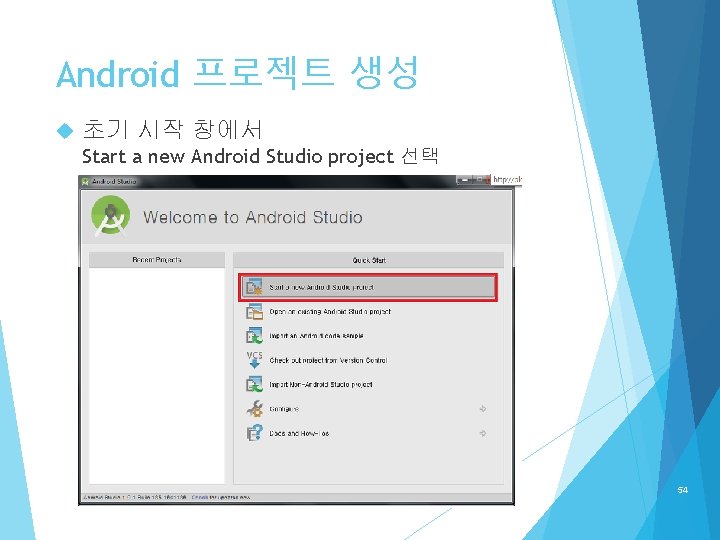
Task: Click the Android Studio title bar icon
Action: click(85, 181)
